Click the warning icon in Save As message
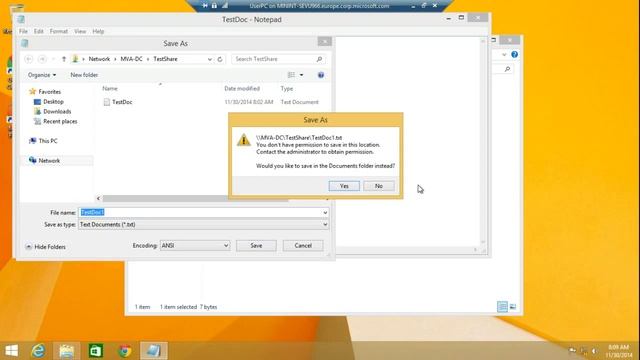 point(244,140)
